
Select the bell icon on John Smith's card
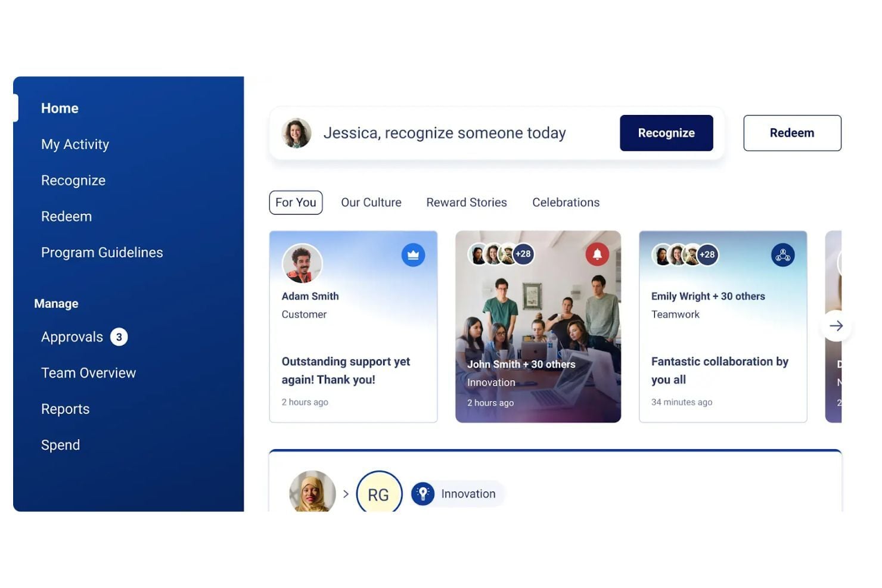pos(598,254)
